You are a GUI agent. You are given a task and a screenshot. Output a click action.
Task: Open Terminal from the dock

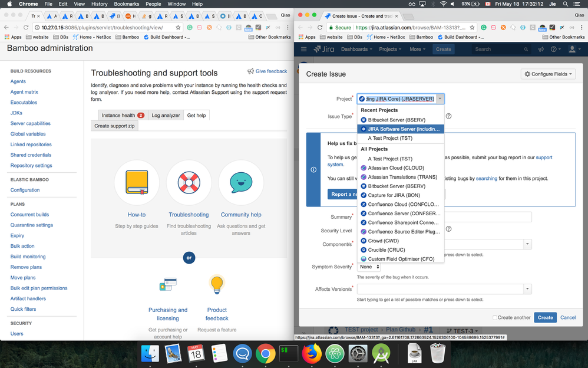pos(289,354)
